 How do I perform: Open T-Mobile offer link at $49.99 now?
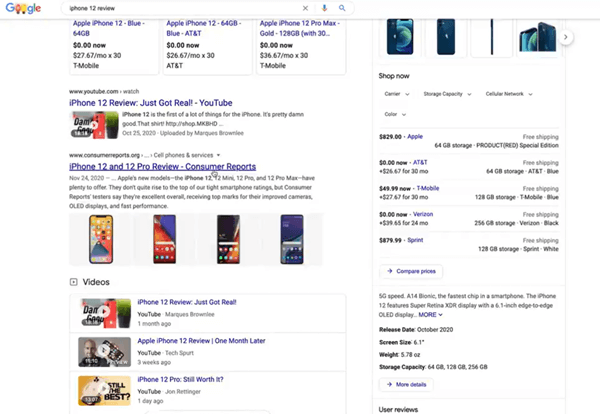pyautogui.click(x=428, y=188)
